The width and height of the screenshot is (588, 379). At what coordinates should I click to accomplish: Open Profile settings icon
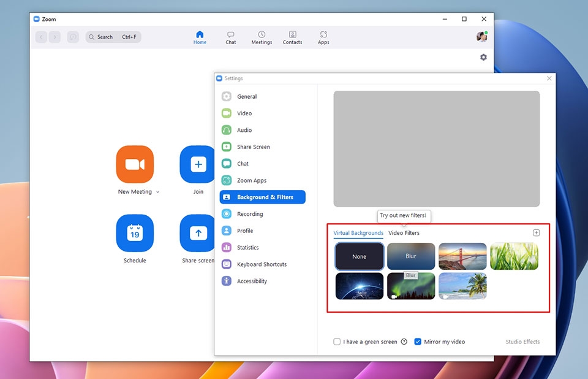tap(227, 231)
